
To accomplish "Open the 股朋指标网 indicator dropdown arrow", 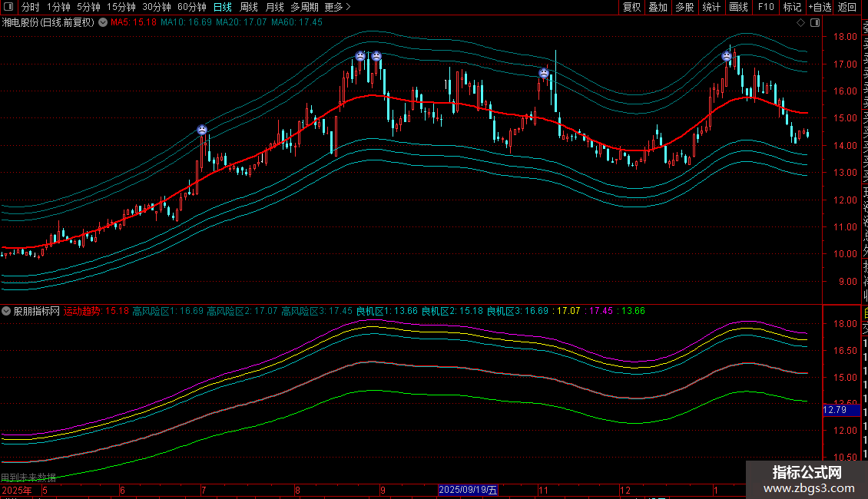I will (x=6, y=311).
